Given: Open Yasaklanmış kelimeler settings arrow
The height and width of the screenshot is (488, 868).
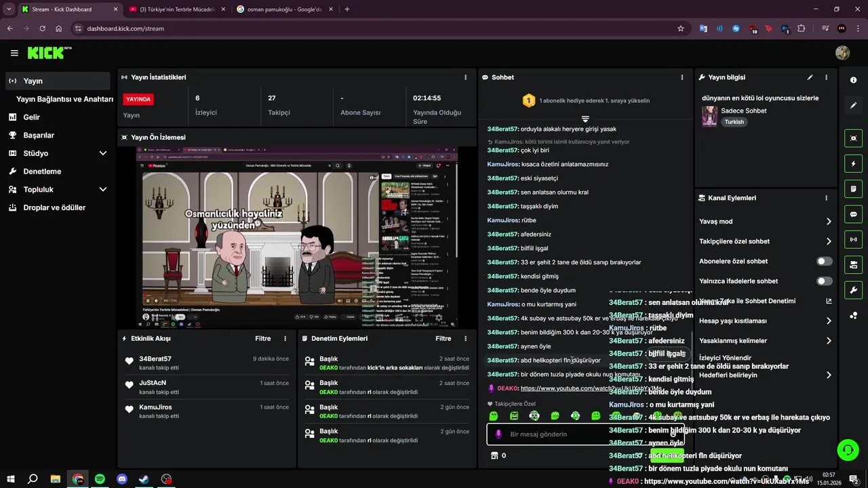Looking at the screenshot, I should (829, 341).
